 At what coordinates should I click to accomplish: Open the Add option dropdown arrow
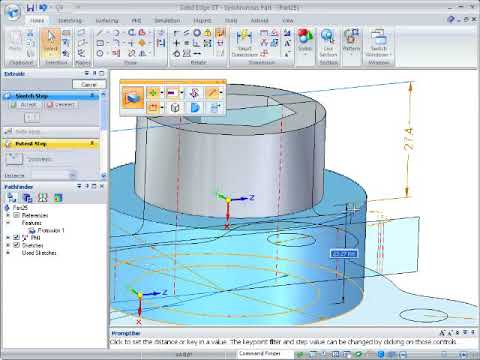pos(162,92)
